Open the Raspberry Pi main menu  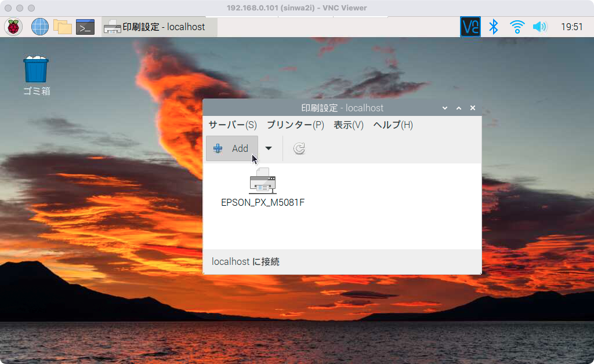13,27
